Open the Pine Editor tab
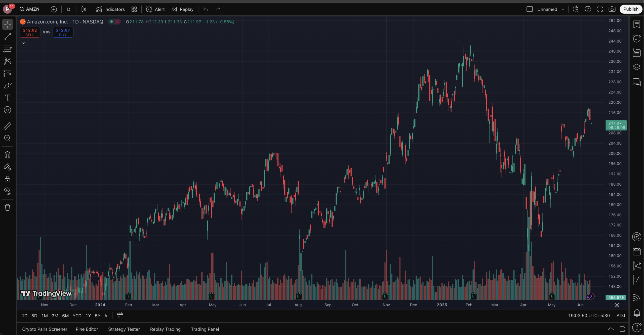 click(x=87, y=329)
